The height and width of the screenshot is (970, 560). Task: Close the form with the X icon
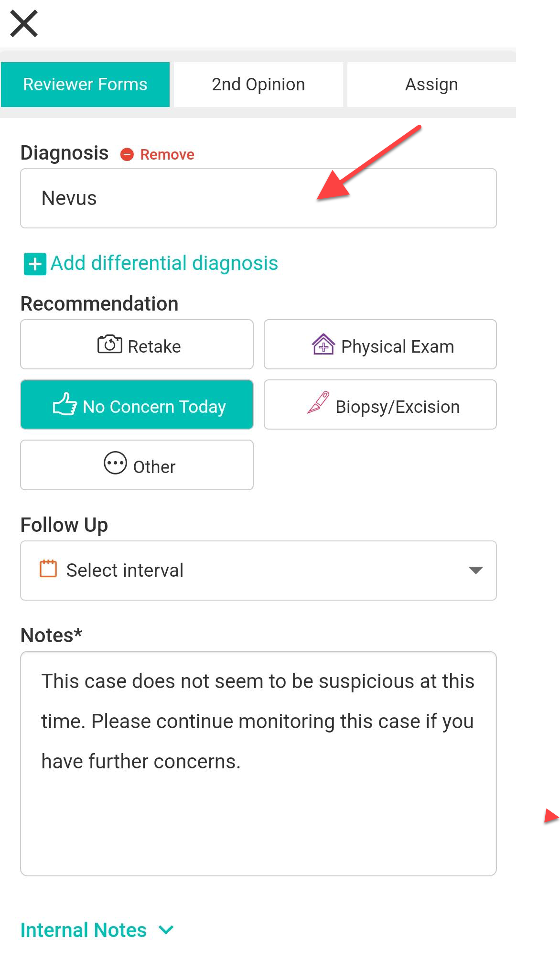point(24,23)
